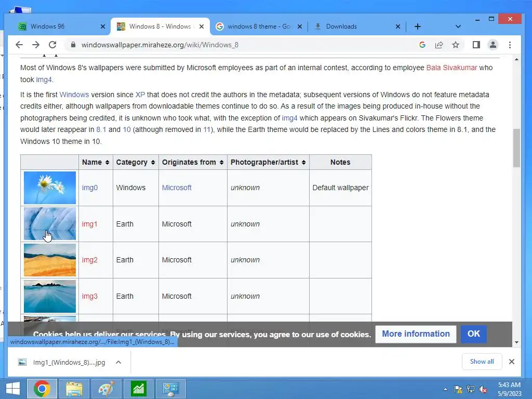Share this page using the share icon
532x399 pixels.
[x=439, y=45]
